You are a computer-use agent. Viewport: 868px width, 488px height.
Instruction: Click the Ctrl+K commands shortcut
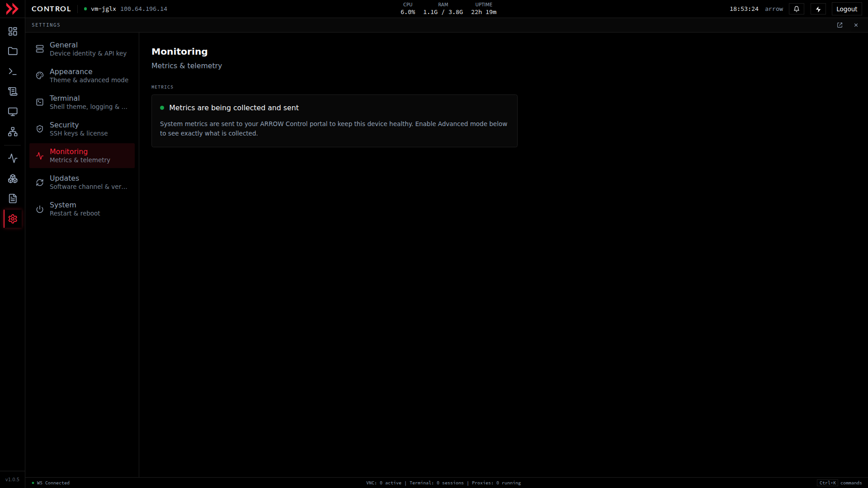click(840, 483)
